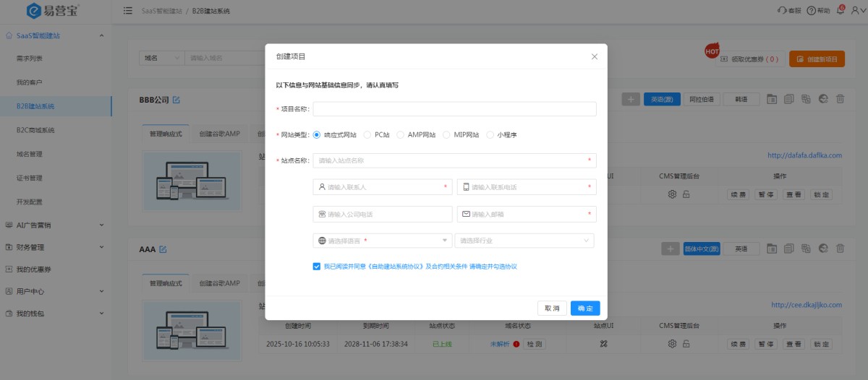Viewport: 868px width, 380px height.
Task: Open CMS settings gear in cee.dkajljko.com row
Action: tap(672, 344)
